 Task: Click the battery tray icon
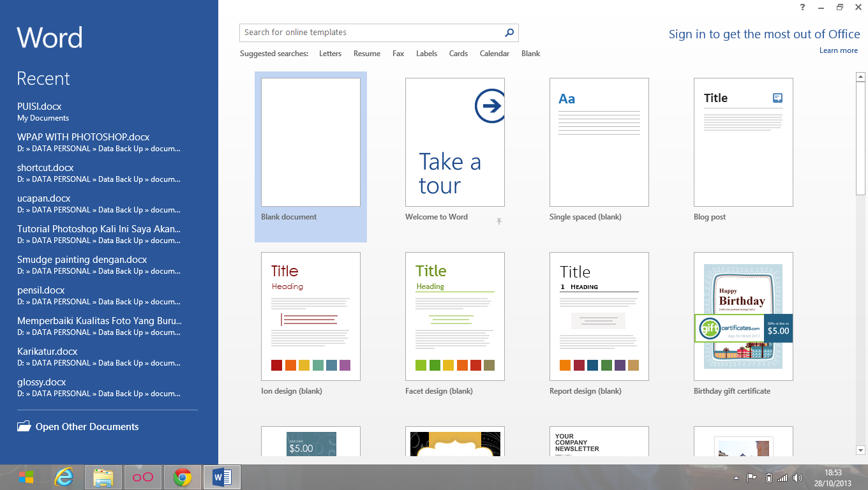click(x=769, y=478)
